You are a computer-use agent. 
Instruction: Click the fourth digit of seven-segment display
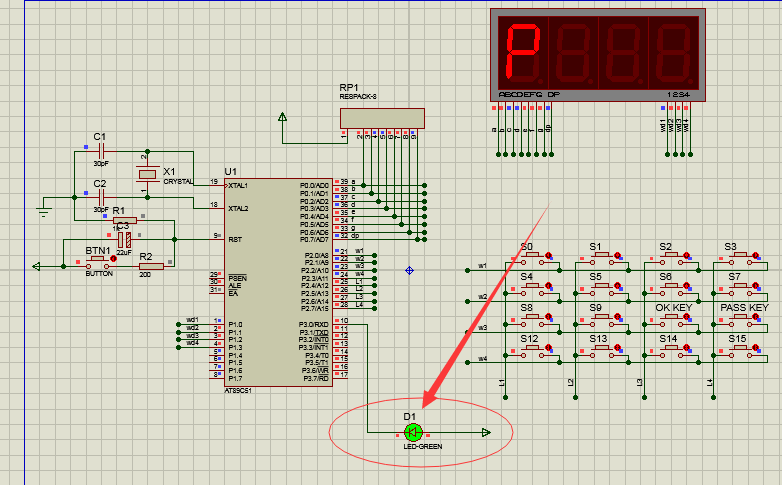pyautogui.click(x=673, y=53)
